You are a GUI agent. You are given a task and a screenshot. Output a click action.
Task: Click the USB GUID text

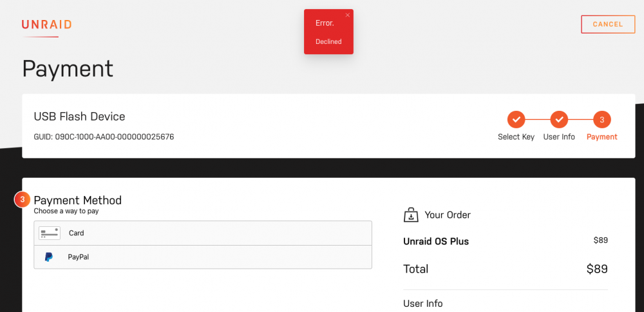(104, 137)
